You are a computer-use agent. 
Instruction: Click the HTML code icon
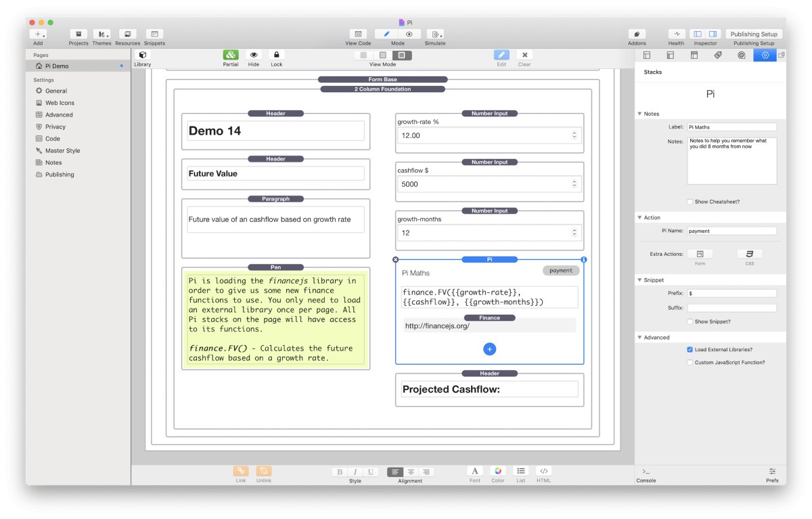point(543,471)
